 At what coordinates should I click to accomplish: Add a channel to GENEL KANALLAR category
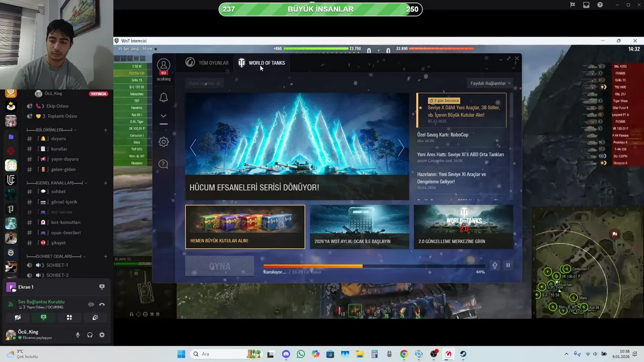tap(105, 183)
